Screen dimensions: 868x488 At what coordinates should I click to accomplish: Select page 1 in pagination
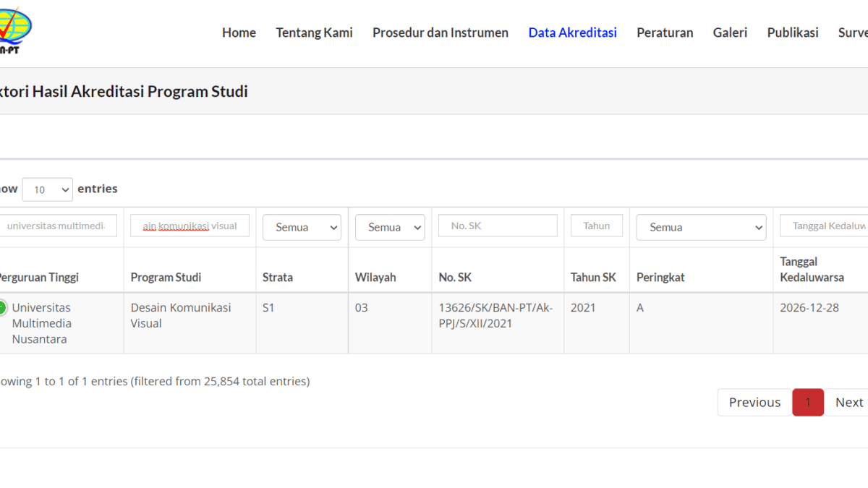pos(808,403)
